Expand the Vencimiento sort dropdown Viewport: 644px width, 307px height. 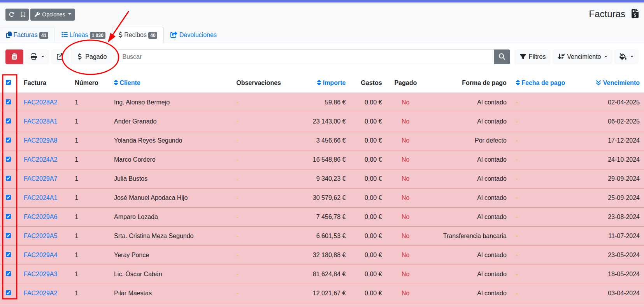[582, 56]
